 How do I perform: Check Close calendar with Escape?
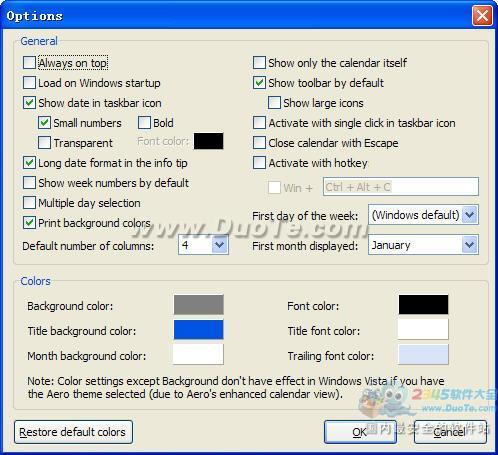259,143
